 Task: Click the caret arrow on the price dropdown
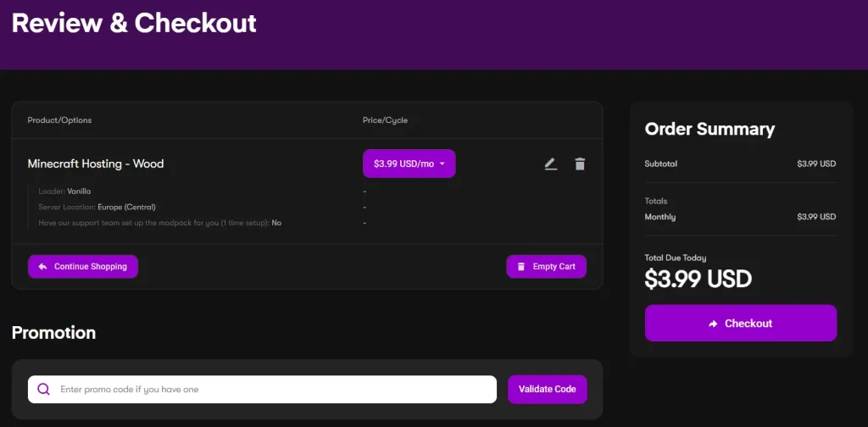click(442, 164)
